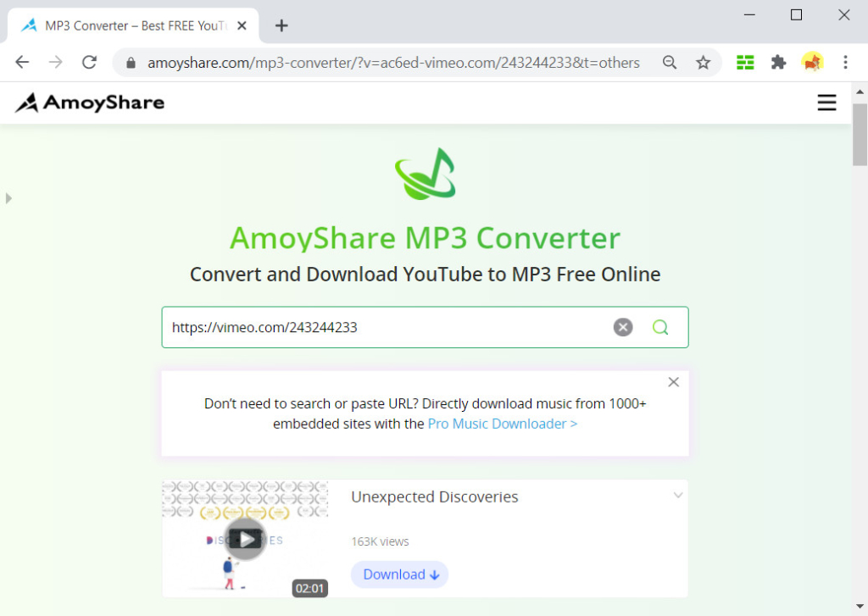
Task: Reload the page
Action: [x=90, y=62]
